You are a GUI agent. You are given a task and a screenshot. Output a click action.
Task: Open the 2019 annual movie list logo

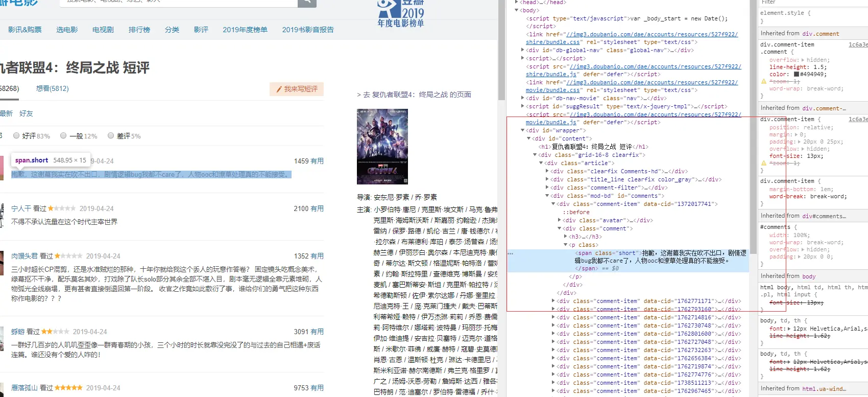pyautogui.click(x=401, y=14)
